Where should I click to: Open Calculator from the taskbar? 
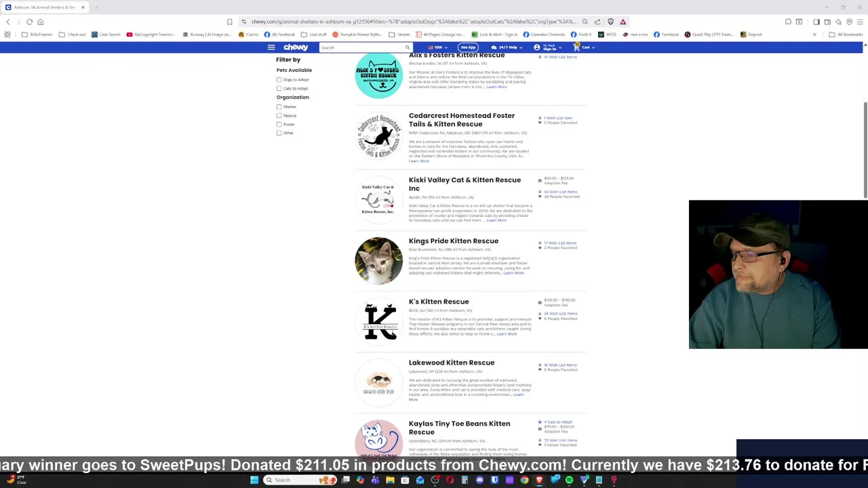point(465,480)
